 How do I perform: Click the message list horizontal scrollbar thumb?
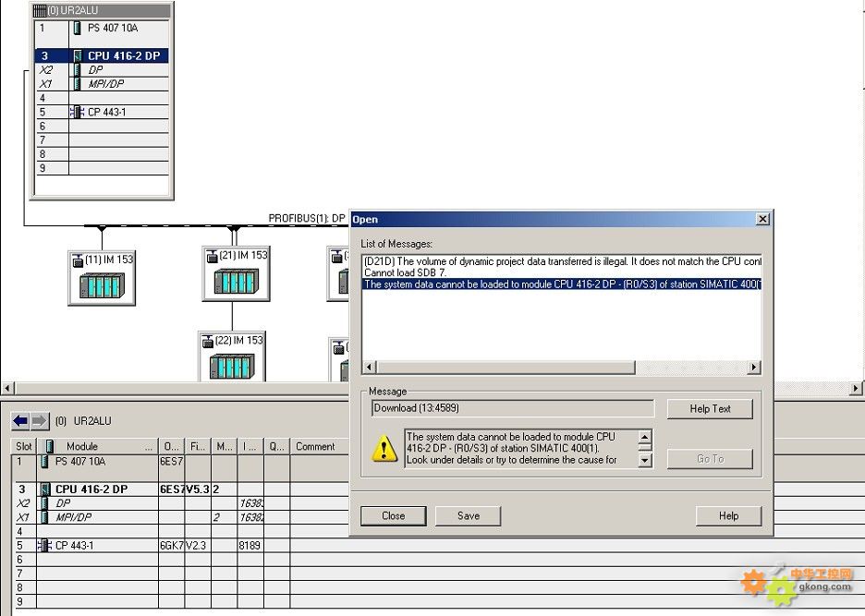pos(506,368)
